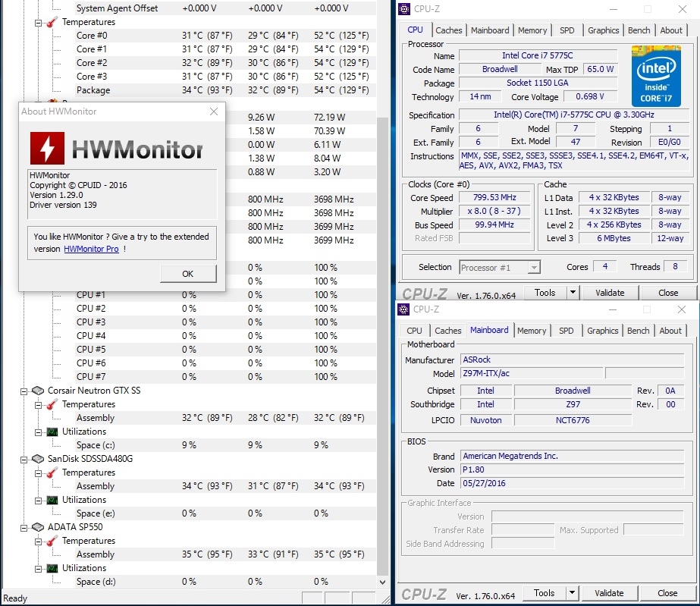Collapse Corsair Temperatures subnode

pyautogui.click(x=38, y=405)
